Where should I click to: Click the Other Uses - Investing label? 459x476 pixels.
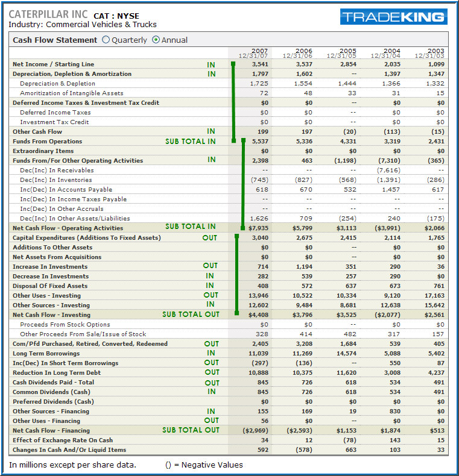(46, 296)
